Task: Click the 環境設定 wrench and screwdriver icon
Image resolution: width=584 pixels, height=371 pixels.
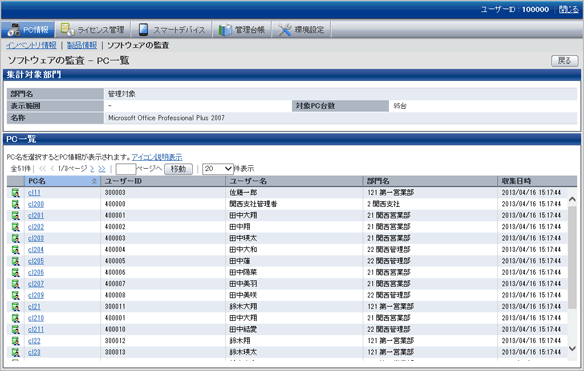Action: coord(285,29)
